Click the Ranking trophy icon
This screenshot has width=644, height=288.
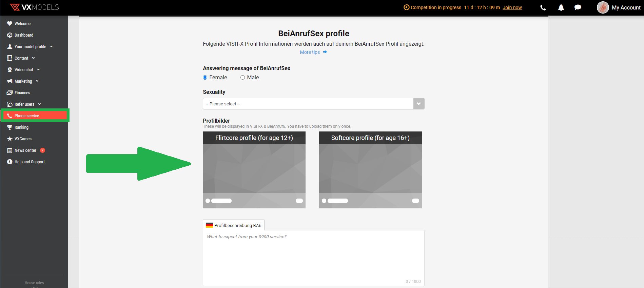tap(9, 127)
